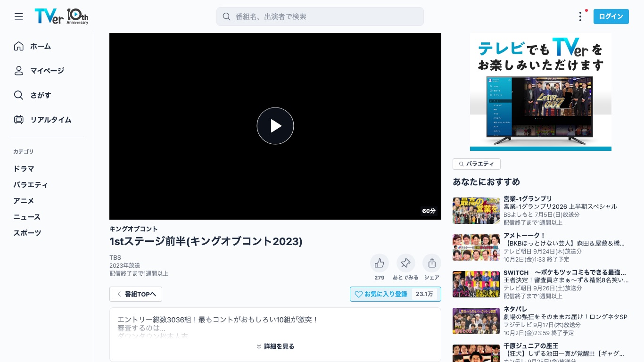644x362 pixels.
Task: Click 営業-1グランプリ2026 上半期スペシャル title text
Action: click(x=560, y=206)
